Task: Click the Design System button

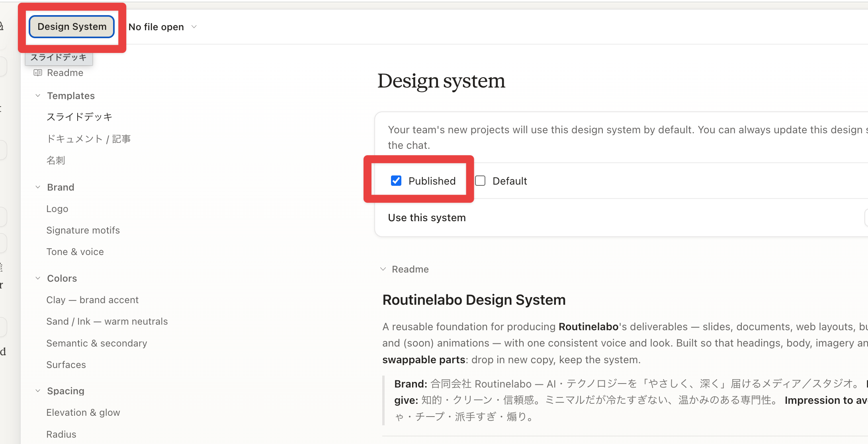Action: (72, 27)
